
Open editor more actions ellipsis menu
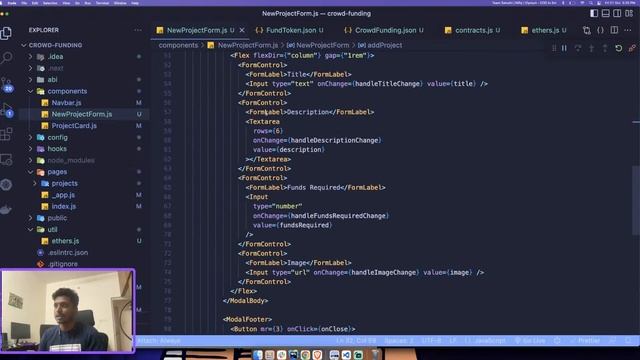628,30
